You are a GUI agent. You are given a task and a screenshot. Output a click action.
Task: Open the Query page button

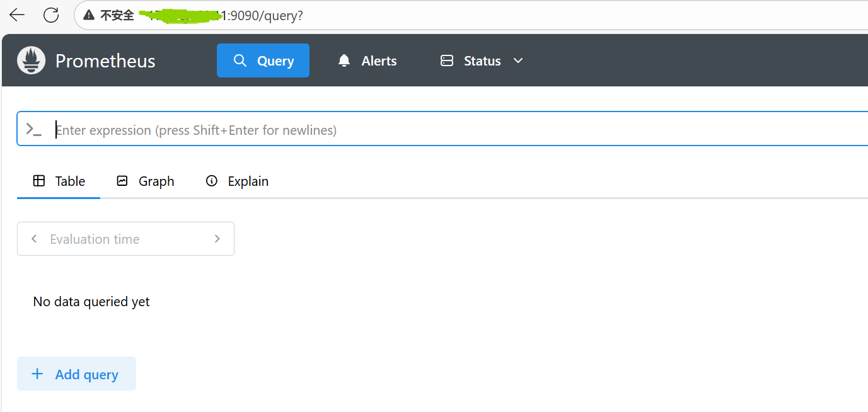coord(263,60)
